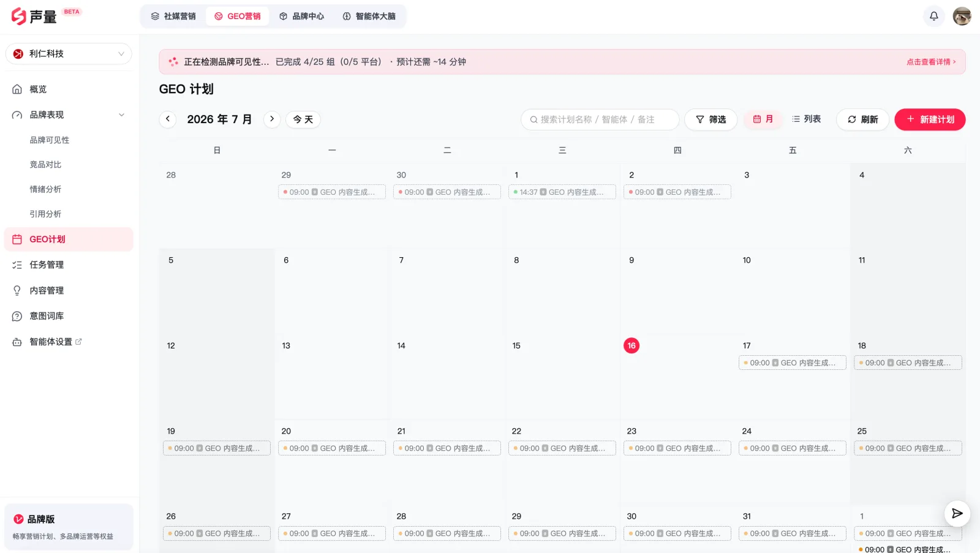The height and width of the screenshot is (553, 980).
Task: Click the 今天 today button
Action: [303, 119]
